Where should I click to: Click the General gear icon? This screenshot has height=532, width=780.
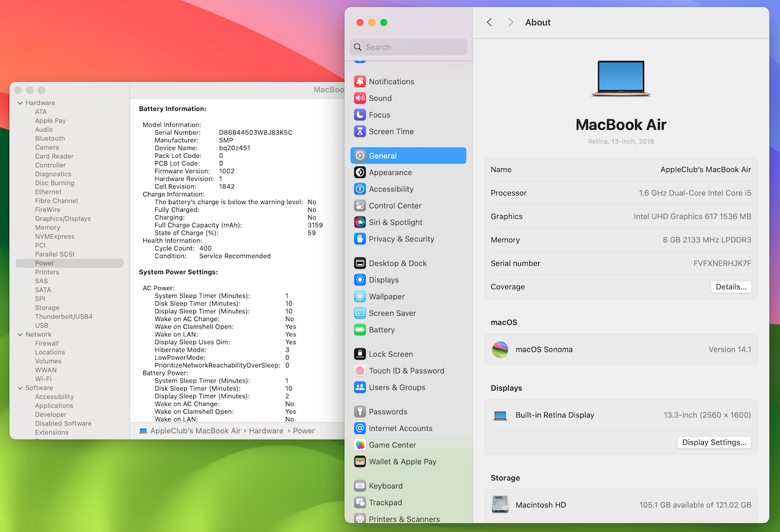(360, 156)
